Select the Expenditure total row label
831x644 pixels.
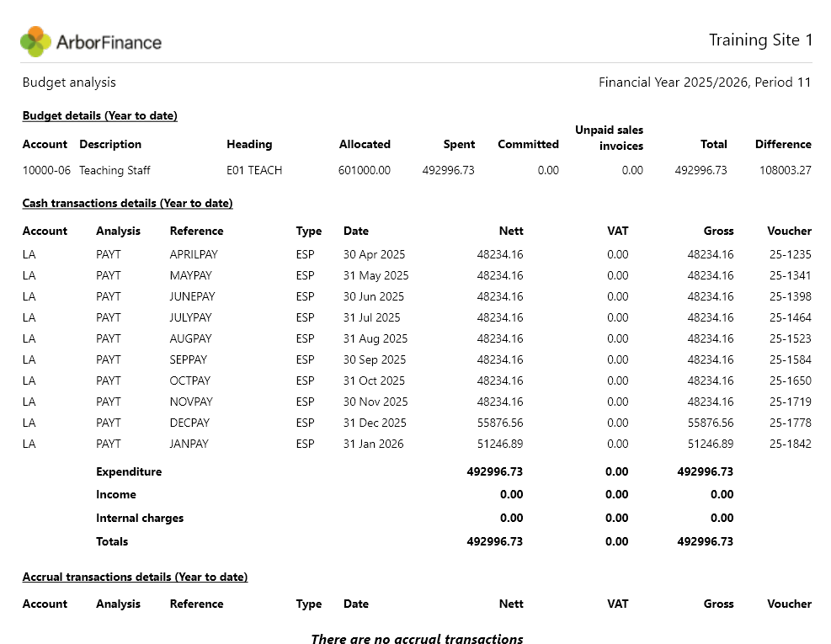(129, 471)
